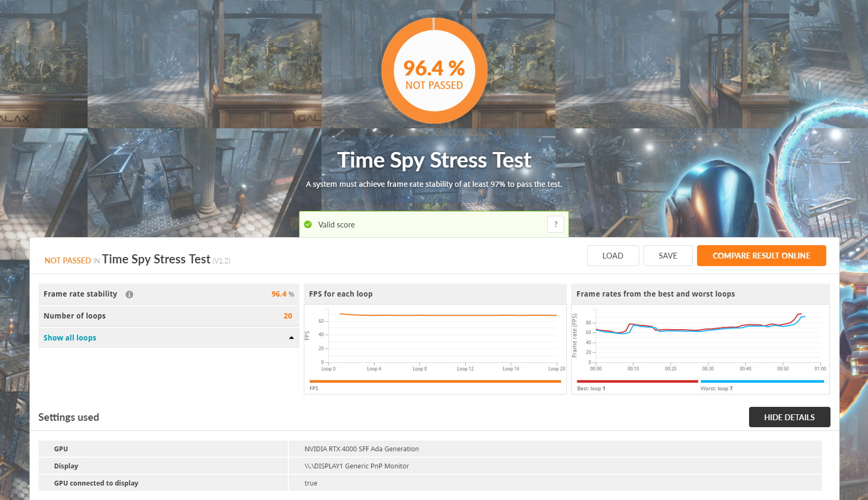Viewport: 868px width, 500px height.
Task: Click the orange FPS legend bar
Action: coord(435,382)
